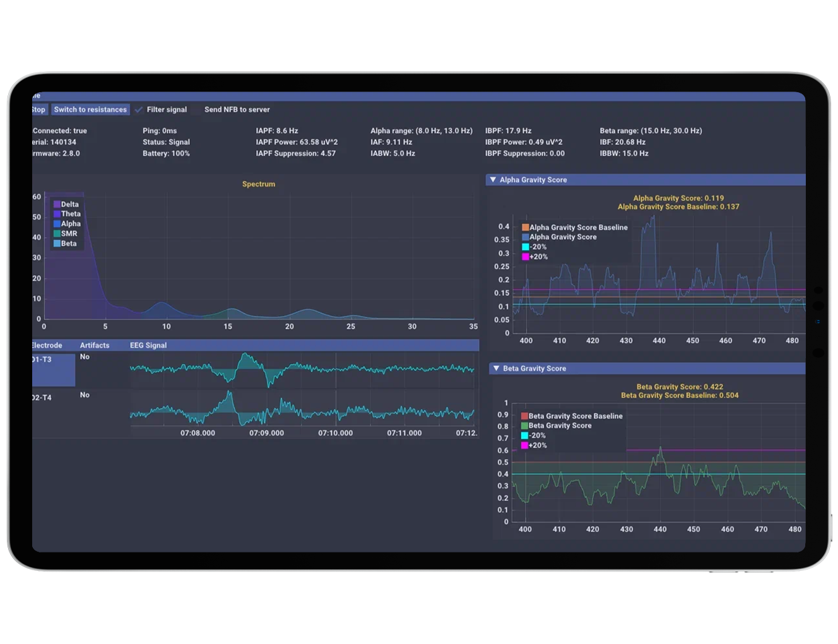Click the magenta +20% beta legend icon
Image resolution: width=838 pixels, height=644 pixels.
[524, 445]
